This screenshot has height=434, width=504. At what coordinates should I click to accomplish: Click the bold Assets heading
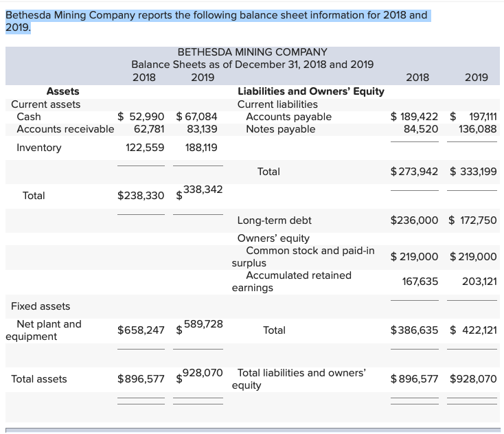62,91
